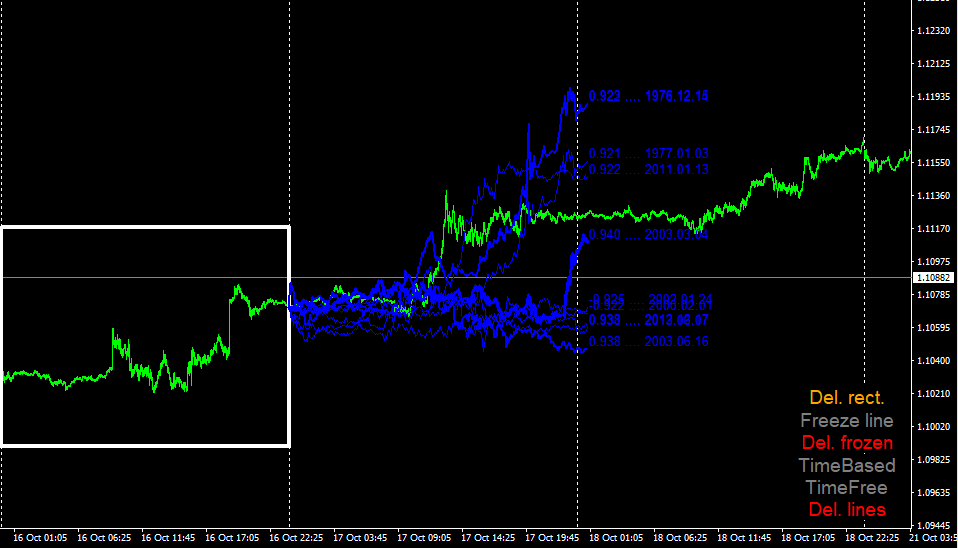Select the 2003.06.16 forecast label
The height and width of the screenshot is (548, 958).
point(648,342)
